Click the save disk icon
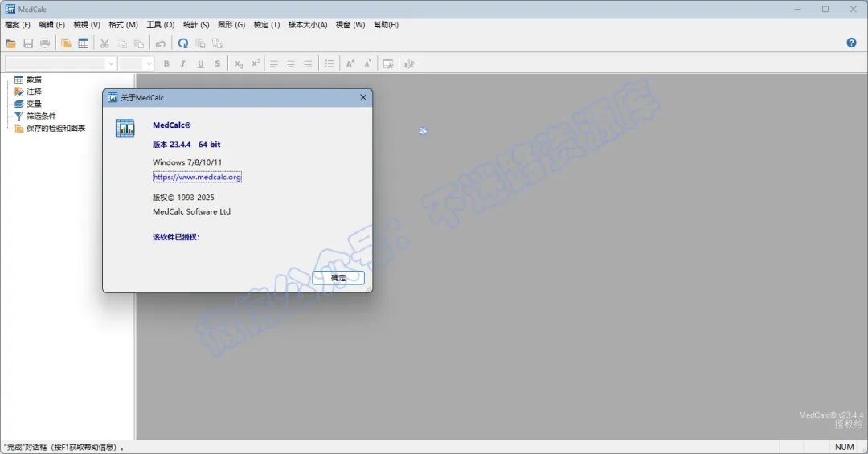Screen dimensions: 868x454 click(27, 43)
